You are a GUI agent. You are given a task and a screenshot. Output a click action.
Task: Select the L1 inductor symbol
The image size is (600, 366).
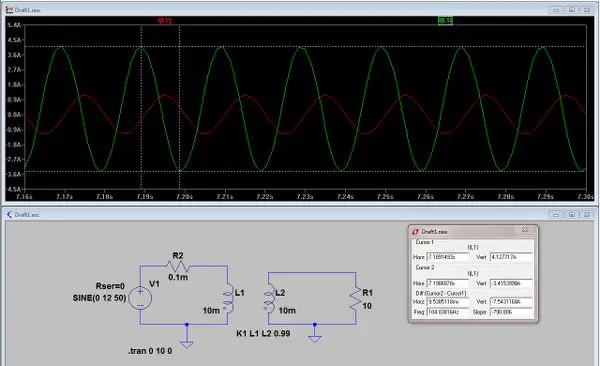tap(228, 299)
